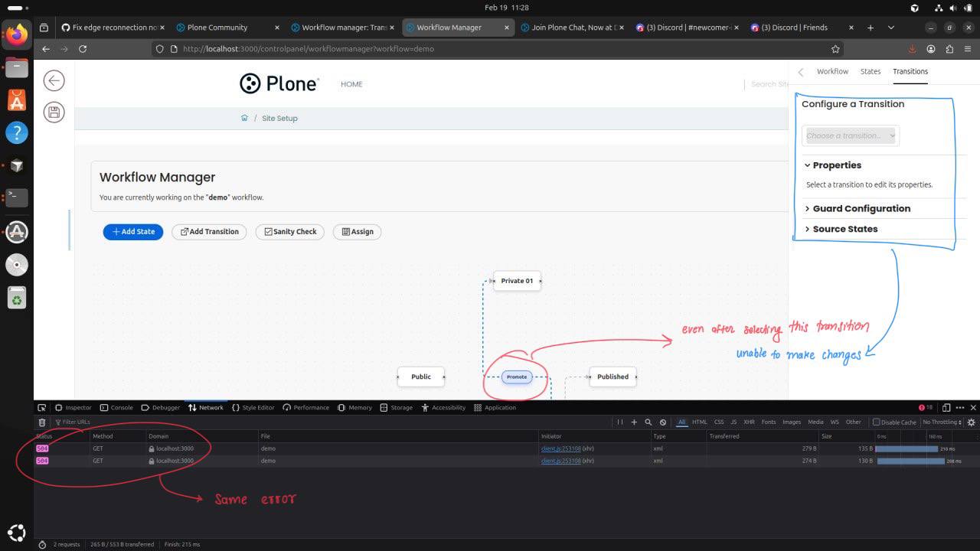Click the network search magnifier icon
The height and width of the screenshot is (551, 980).
click(x=648, y=422)
